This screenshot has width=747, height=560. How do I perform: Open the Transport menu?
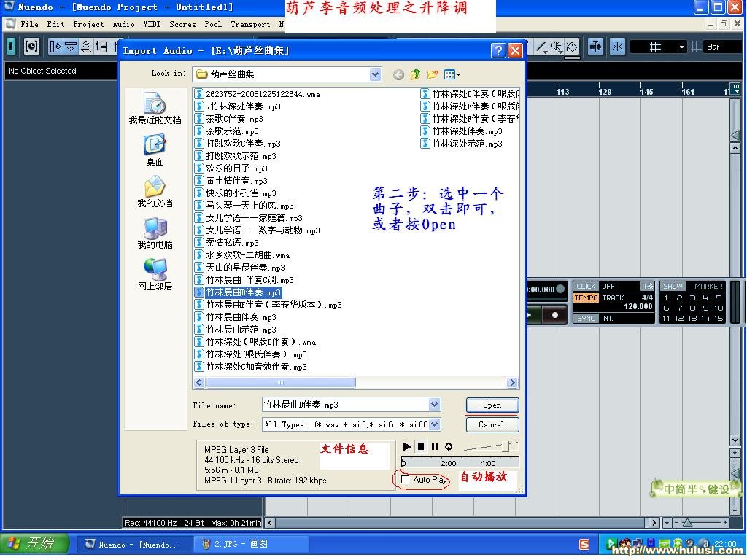250,24
